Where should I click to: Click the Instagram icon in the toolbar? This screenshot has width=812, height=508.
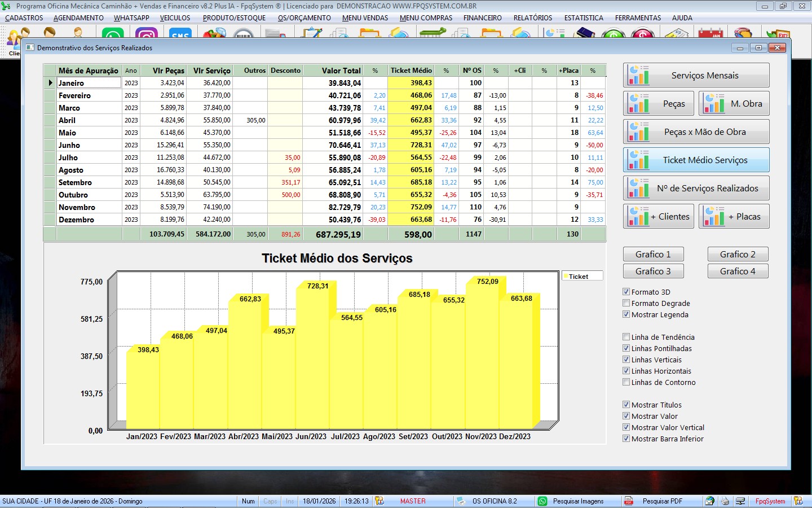(x=147, y=34)
